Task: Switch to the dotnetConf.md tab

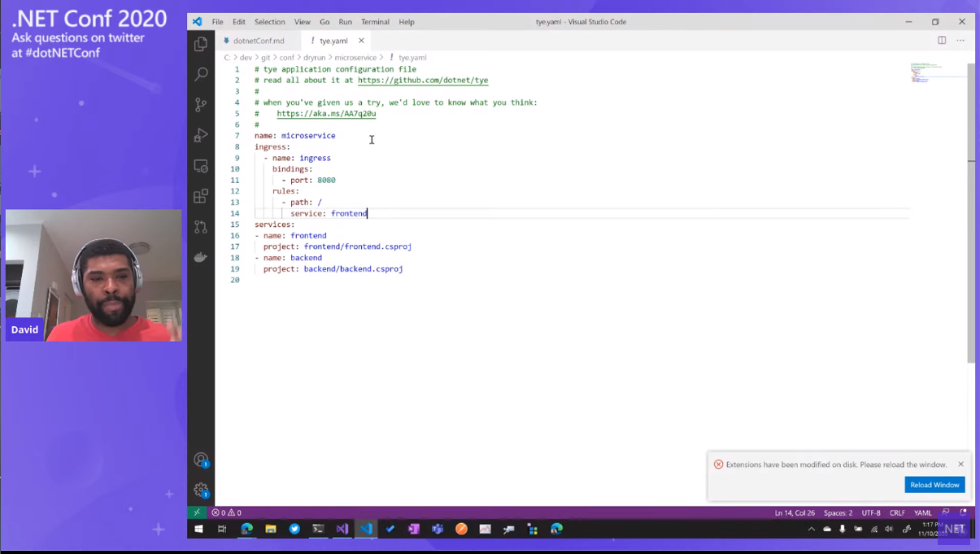Action: pos(259,41)
